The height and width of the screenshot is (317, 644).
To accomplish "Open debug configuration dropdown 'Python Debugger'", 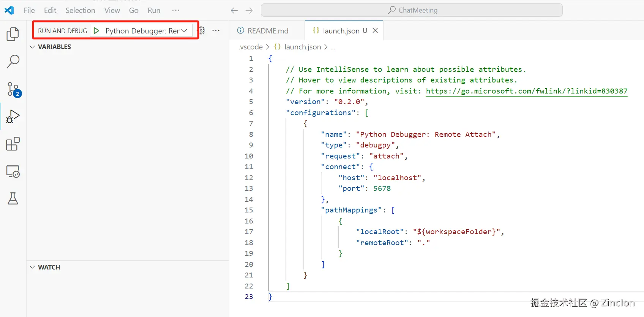I will coord(146,31).
